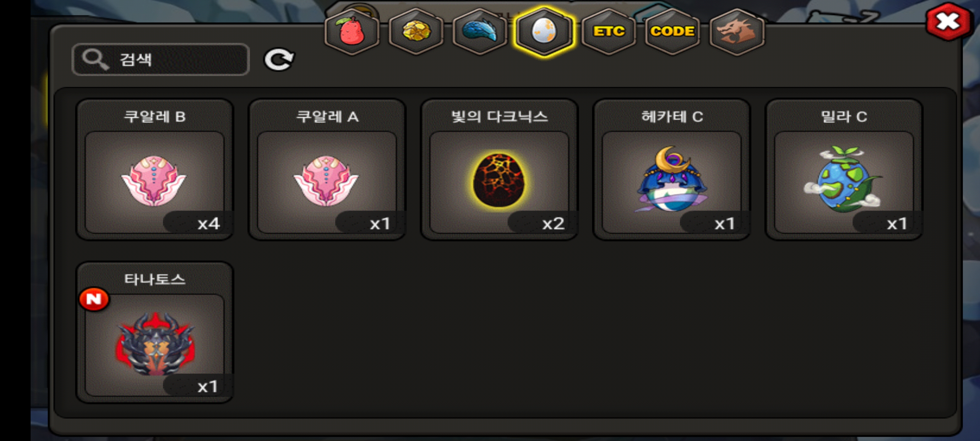Open the new 타나토스 egg

pos(154,332)
